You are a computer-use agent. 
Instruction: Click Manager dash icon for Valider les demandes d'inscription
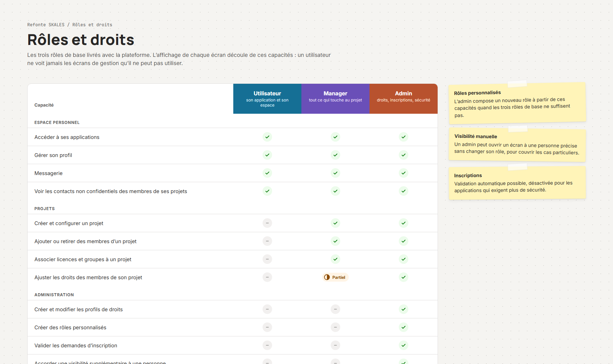[335, 345]
